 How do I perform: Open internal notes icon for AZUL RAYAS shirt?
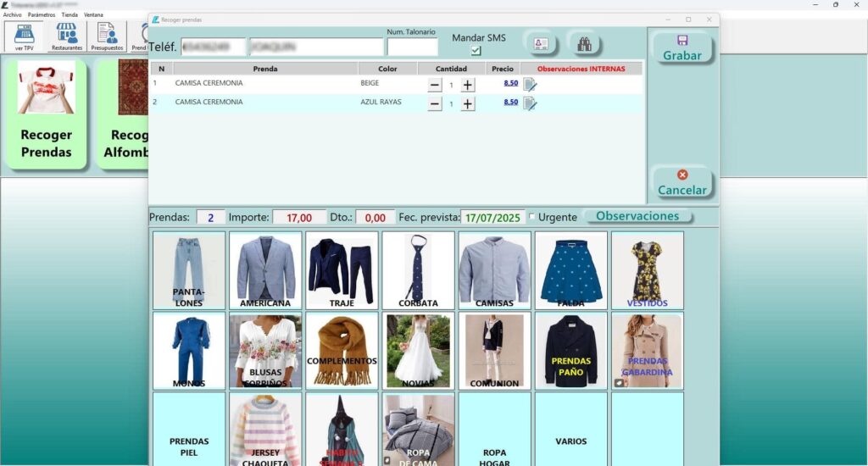(x=530, y=103)
